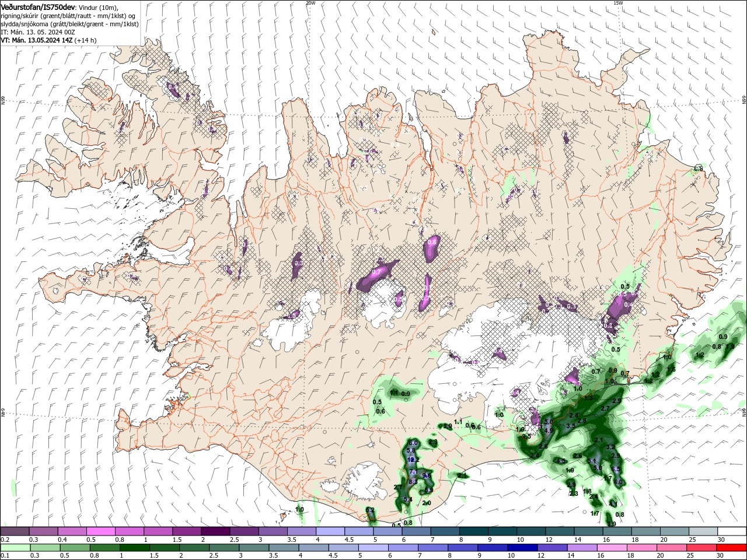The height and width of the screenshot is (560, 747).
Task: Click the 4.9 rainfall value on the map
Action: (x=548, y=431)
